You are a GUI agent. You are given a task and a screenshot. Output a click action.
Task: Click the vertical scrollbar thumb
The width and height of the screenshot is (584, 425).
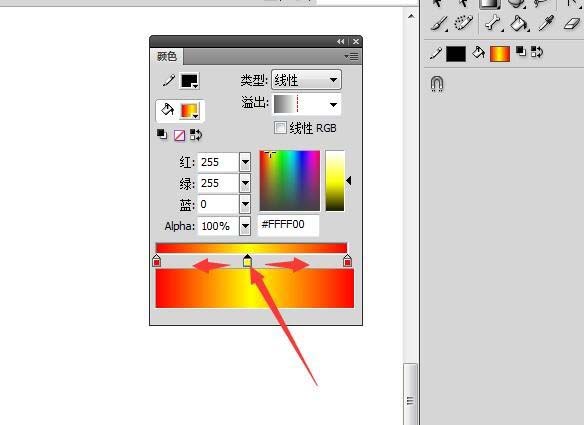pos(410,394)
